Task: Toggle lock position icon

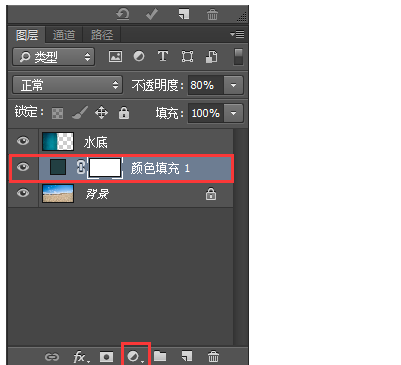Action: [x=101, y=113]
